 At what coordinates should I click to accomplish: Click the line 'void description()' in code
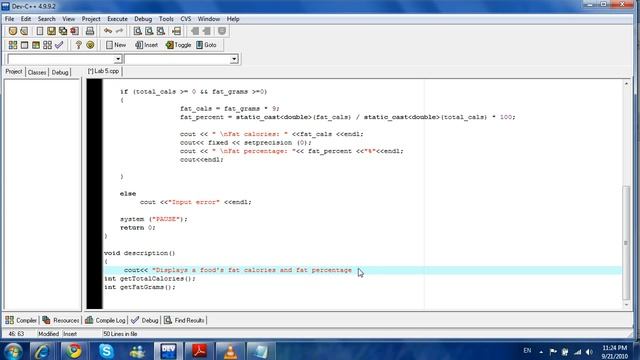point(140,253)
